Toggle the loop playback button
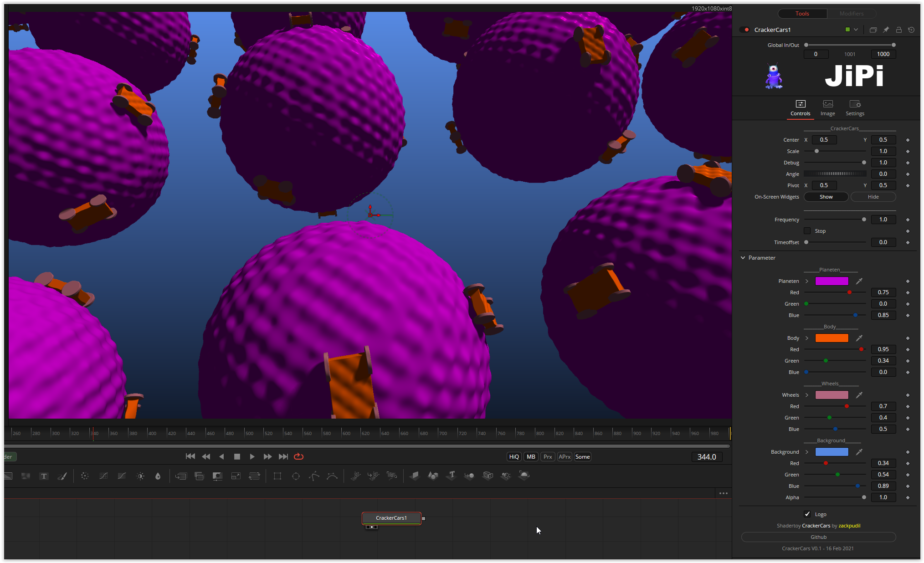The image size is (924, 563). pos(299,456)
